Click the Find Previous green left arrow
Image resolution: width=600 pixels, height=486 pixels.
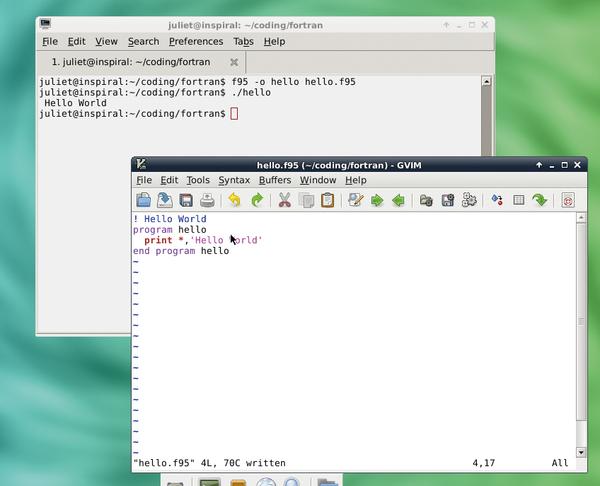pyautogui.click(x=398, y=200)
